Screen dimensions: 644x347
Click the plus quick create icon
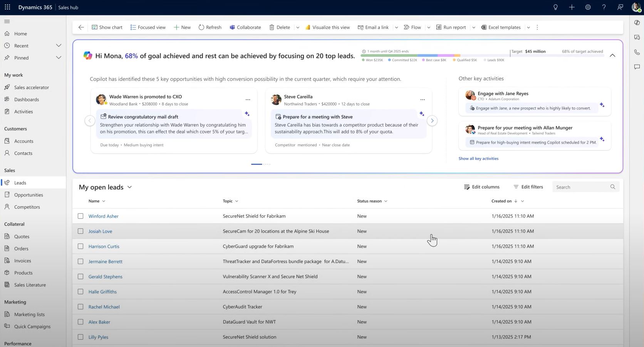[572, 7]
